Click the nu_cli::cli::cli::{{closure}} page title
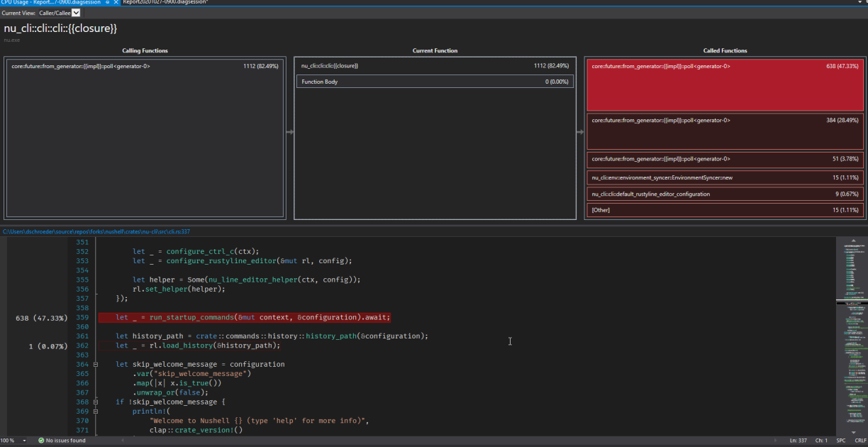 [x=60, y=28]
